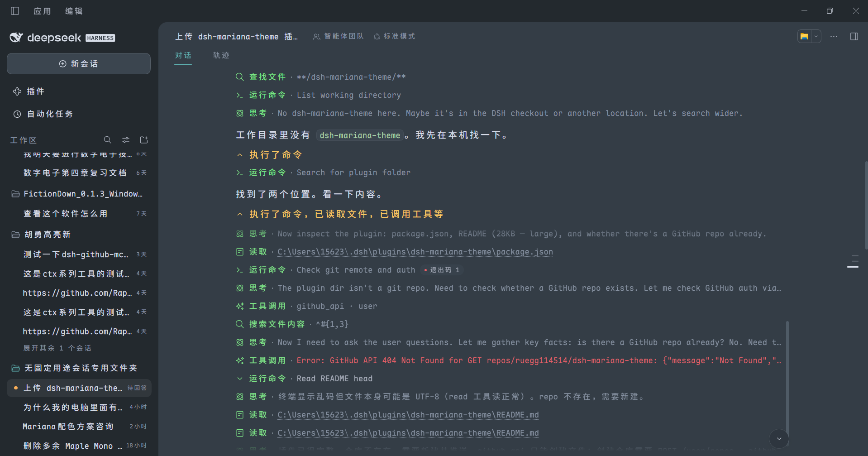
Task: Open the yellow folder button in header
Action: click(x=804, y=37)
